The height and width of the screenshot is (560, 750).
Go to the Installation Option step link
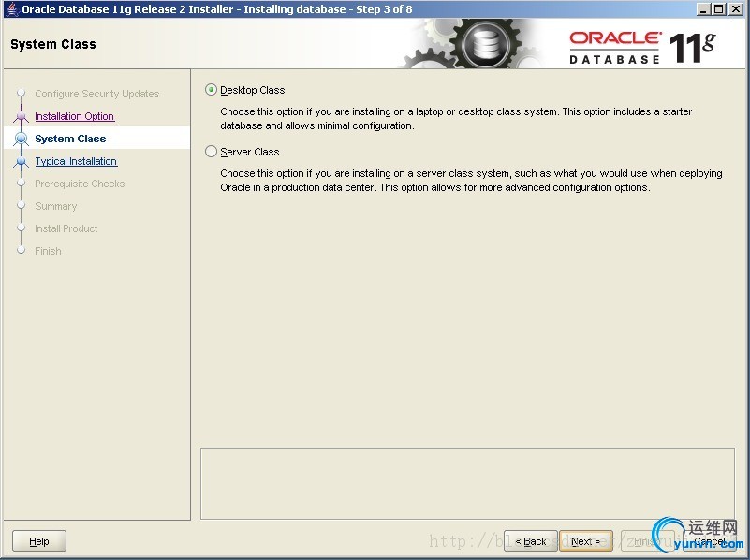pos(74,116)
